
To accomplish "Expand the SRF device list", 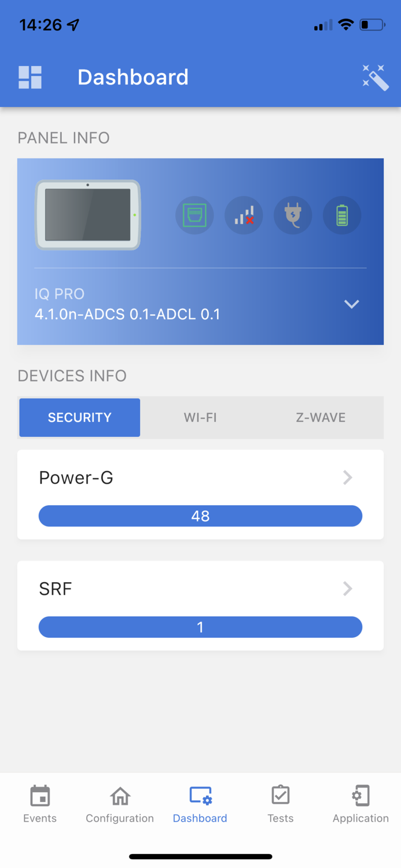I will 347,589.
